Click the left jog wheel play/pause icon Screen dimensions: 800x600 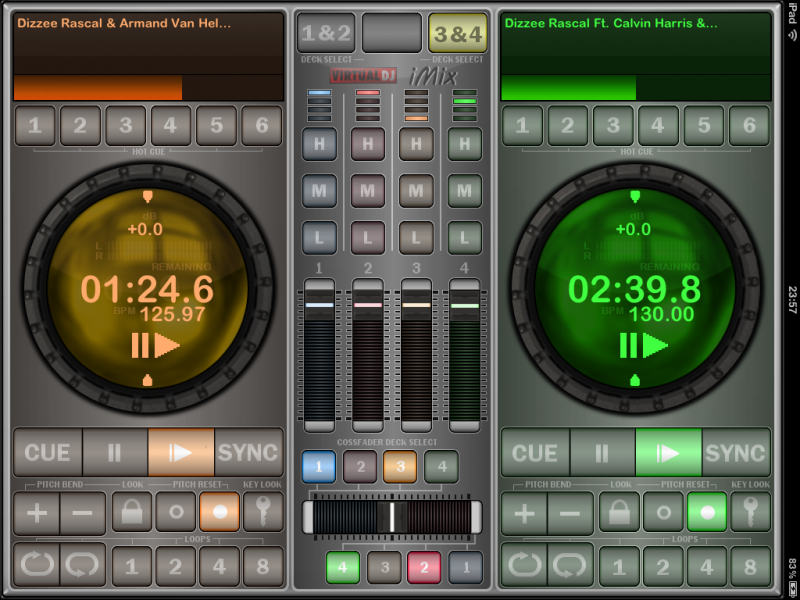point(155,345)
